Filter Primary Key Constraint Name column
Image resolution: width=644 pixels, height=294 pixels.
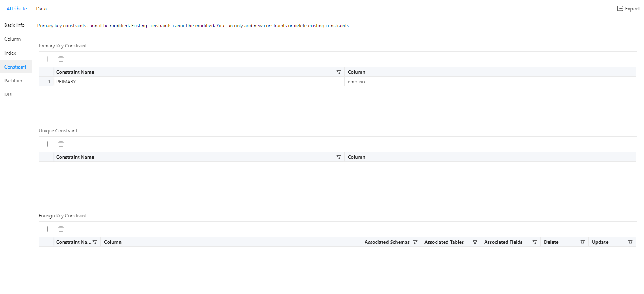tap(339, 72)
